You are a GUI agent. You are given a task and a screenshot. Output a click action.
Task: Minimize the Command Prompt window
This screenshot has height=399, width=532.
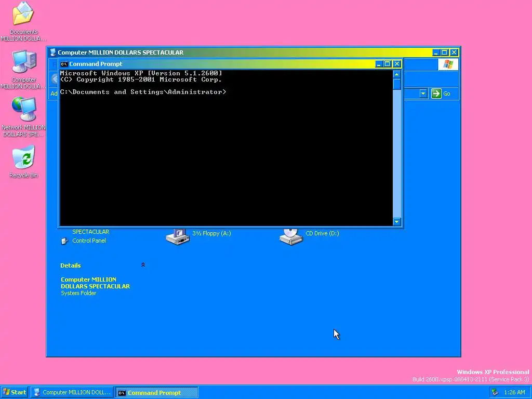[379, 64]
